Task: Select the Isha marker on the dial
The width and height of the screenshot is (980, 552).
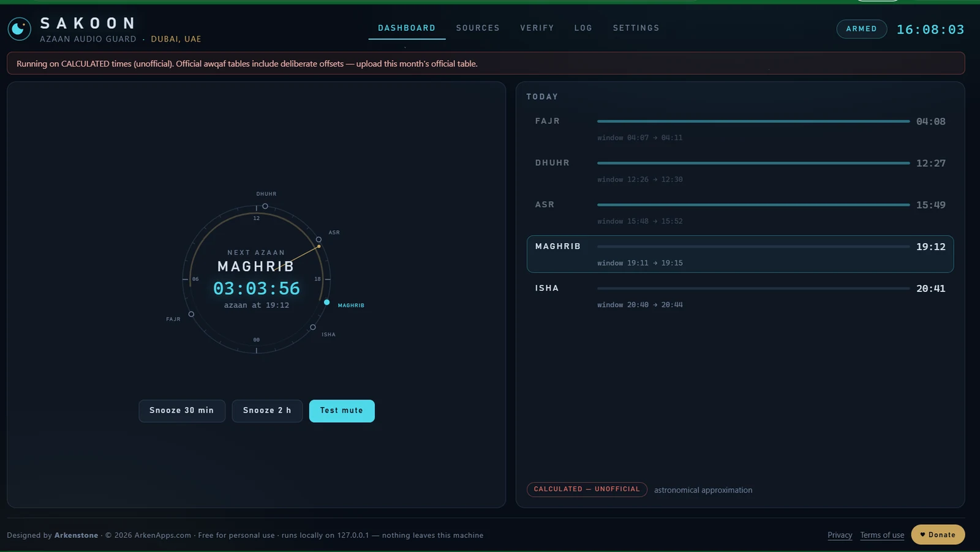Action: (x=313, y=327)
